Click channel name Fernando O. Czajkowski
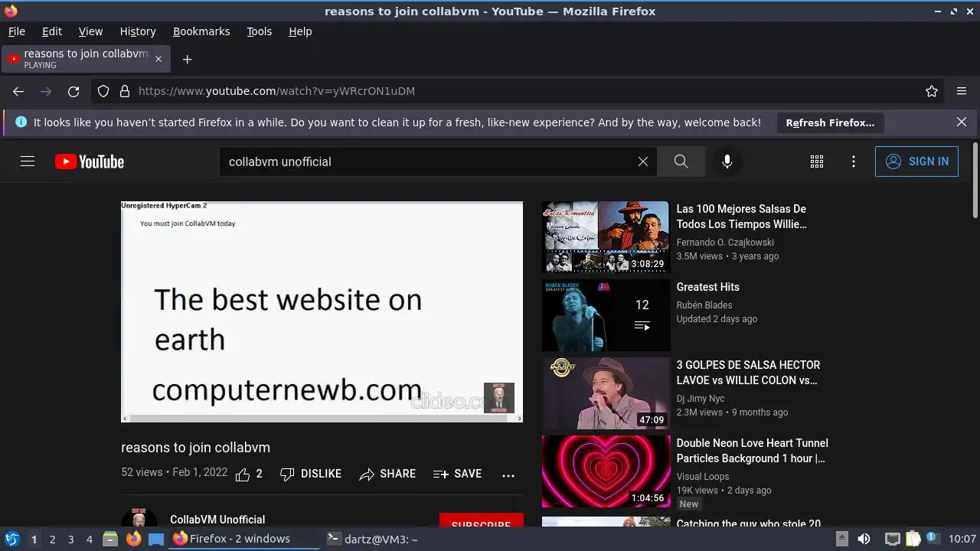Image resolution: width=980 pixels, height=551 pixels. pyautogui.click(x=725, y=243)
